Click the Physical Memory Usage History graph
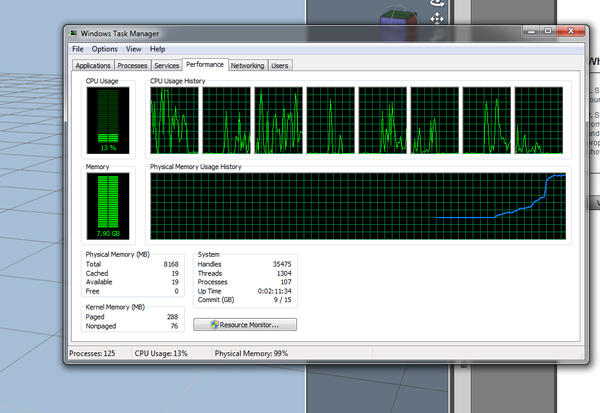Screen dimensions: 600x413 (x=358, y=206)
